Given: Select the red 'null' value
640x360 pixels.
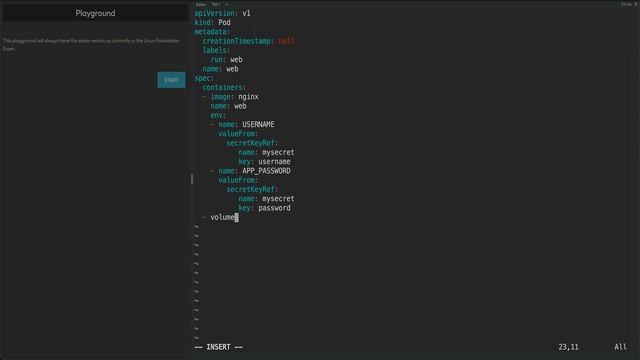Looking at the screenshot, I should [286, 41].
